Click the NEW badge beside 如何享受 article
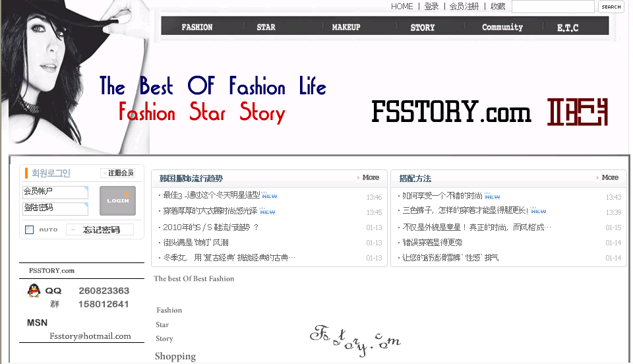The image size is (633, 364). click(492, 196)
